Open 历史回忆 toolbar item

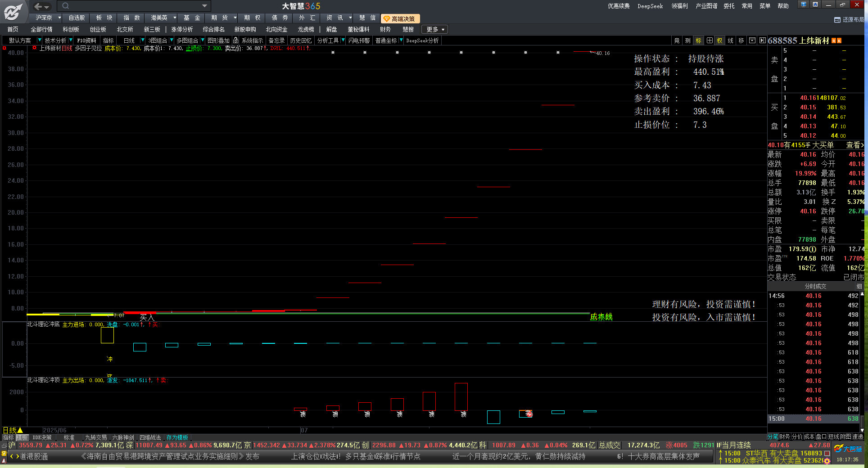coord(301,40)
